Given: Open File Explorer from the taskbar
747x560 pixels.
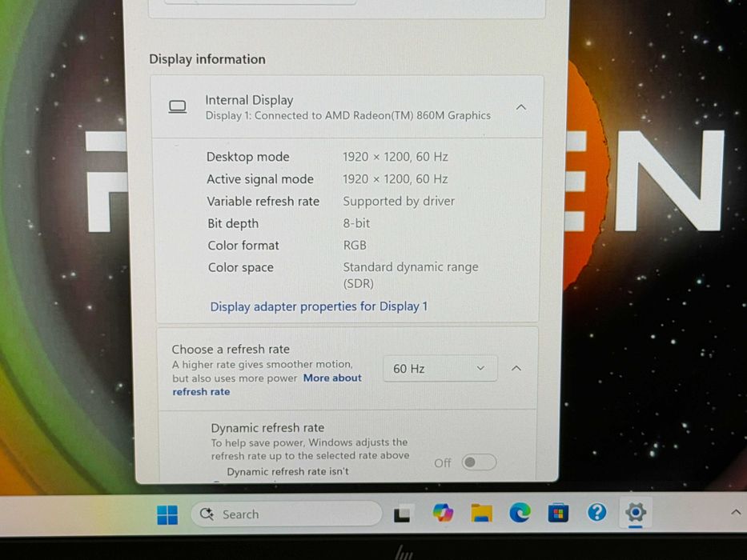Looking at the screenshot, I should click(481, 513).
